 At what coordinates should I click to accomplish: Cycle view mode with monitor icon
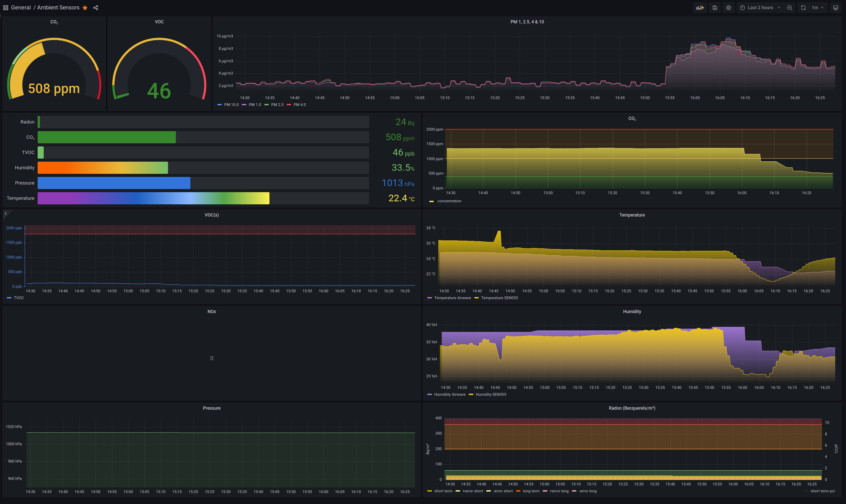[x=836, y=7]
